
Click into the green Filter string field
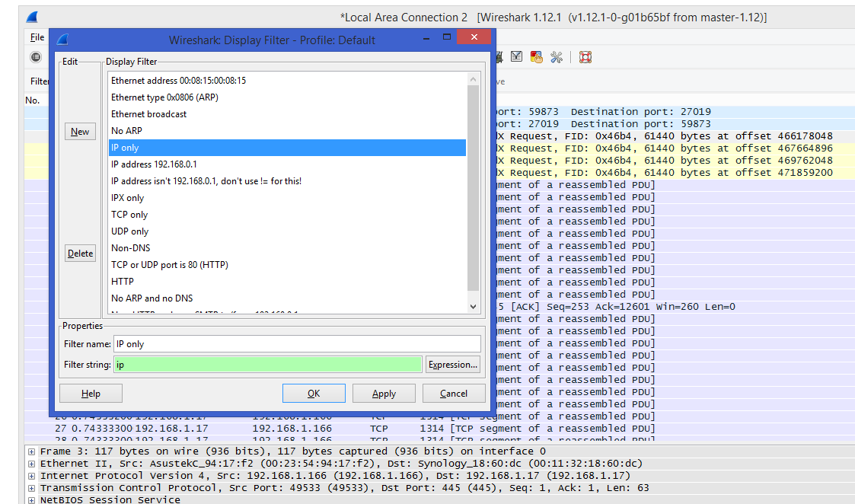click(x=268, y=365)
